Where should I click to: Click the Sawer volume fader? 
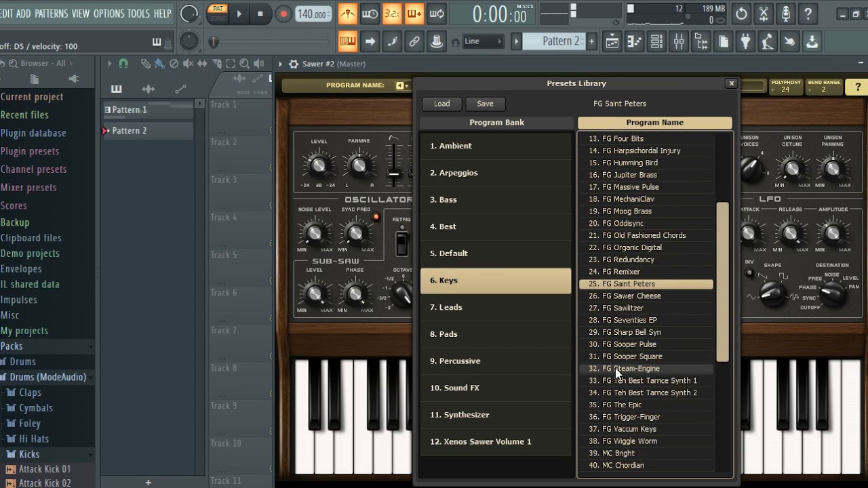click(393, 174)
